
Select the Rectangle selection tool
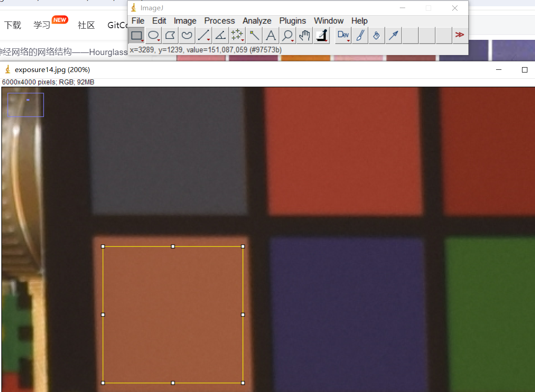[x=137, y=35]
